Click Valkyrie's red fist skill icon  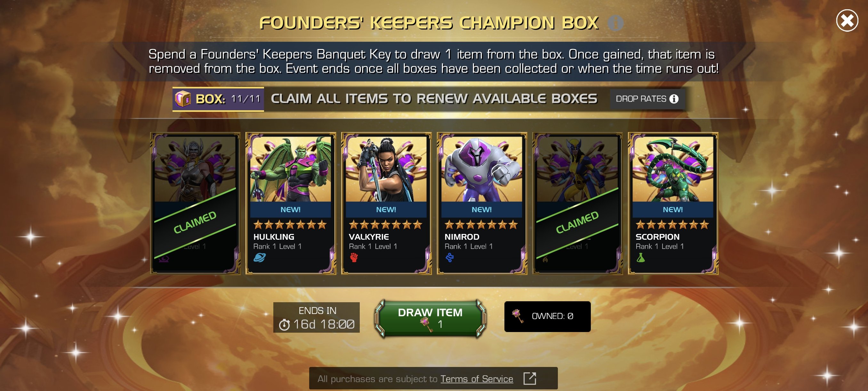[x=353, y=258]
